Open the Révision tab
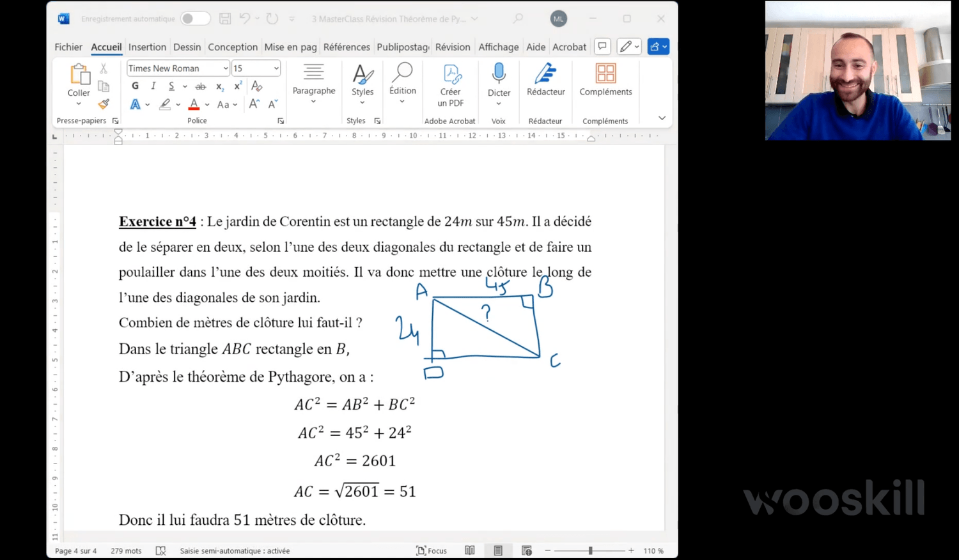The width and height of the screenshot is (959, 560). (453, 47)
